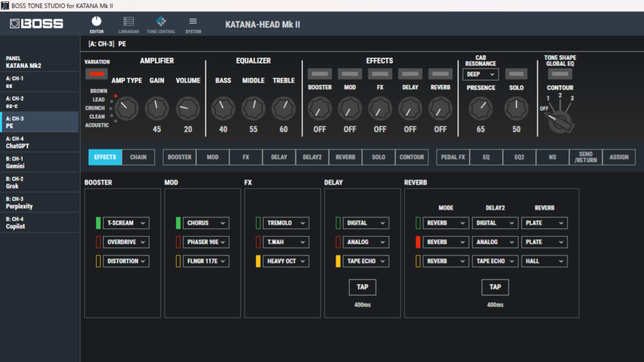The image size is (644, 362).
Task: Select the A: CH-4 ChatGPT patch
Action: (x=40, y=142)
